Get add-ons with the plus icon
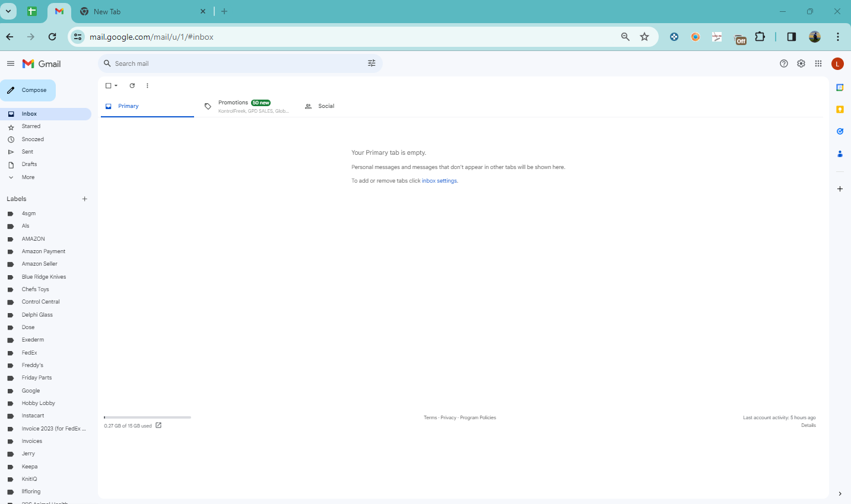 pos(840,189)
